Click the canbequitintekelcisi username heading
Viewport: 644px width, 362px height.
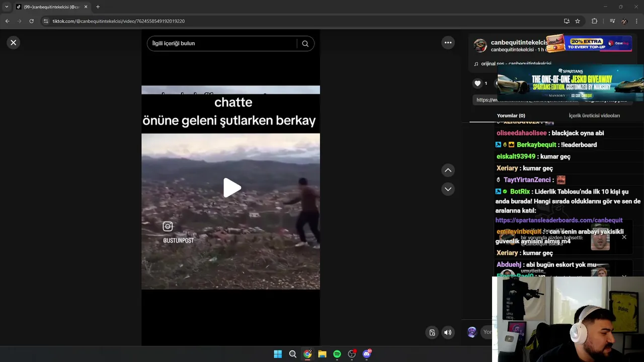coord(518,43)
